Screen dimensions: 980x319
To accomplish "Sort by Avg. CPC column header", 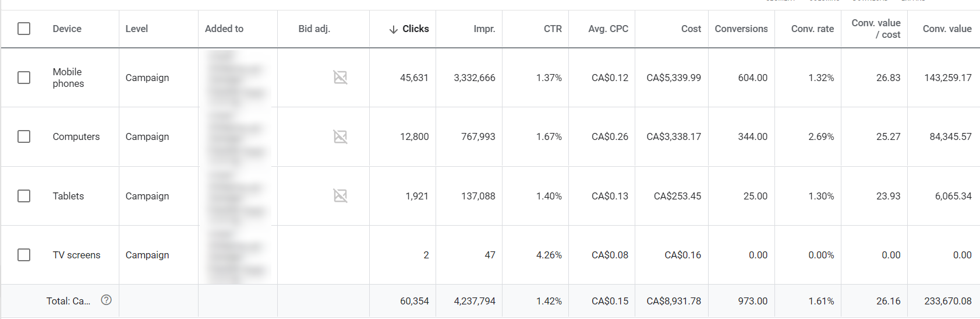I will 608,29.
